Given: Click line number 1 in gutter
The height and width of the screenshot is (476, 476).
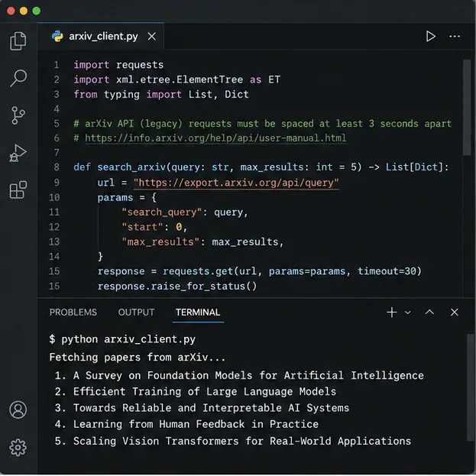Looking at the screenshot, I should (57, 65).
